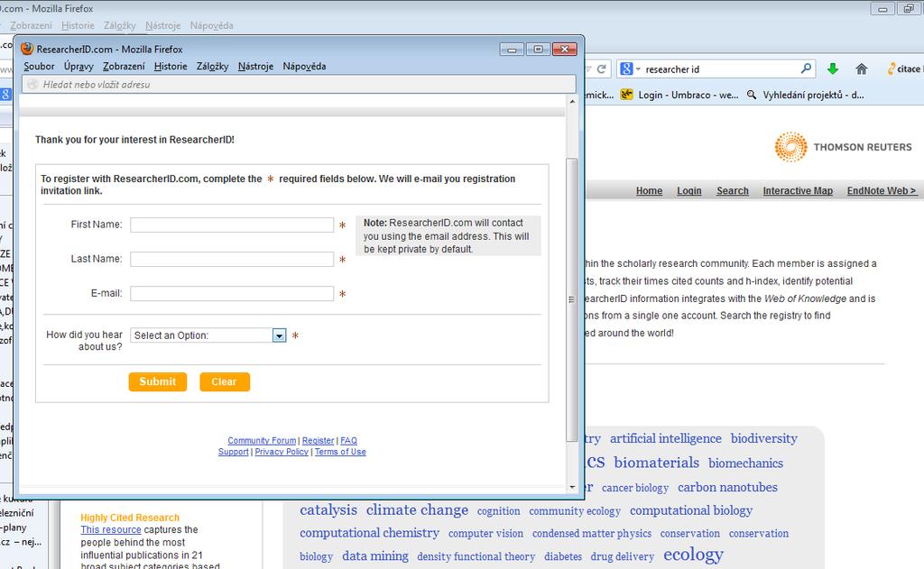
Task: Clear the registration form
Action: tap(225, 381)
